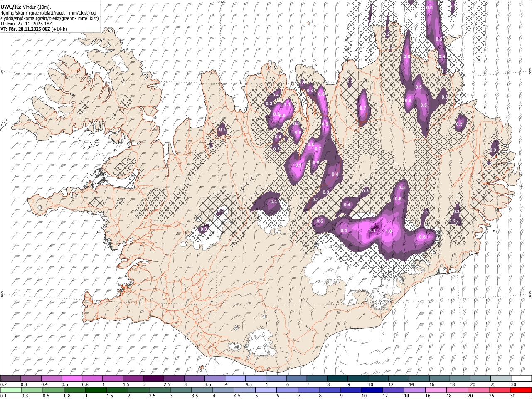Select light pink swatch between 16 and 18
Viewport: 532px width, 399px height.
pos(436,390)
